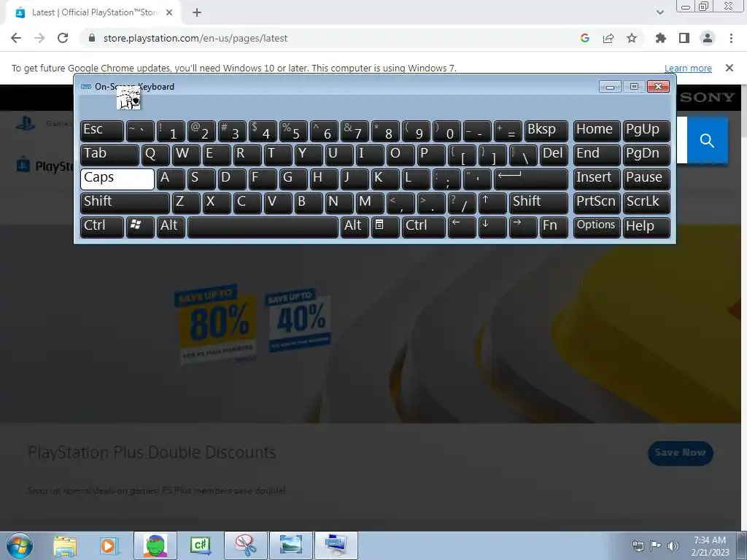Viewport: 747px width, 560px height.
Task: Open the Windows Start button
Action: [20, 545]
